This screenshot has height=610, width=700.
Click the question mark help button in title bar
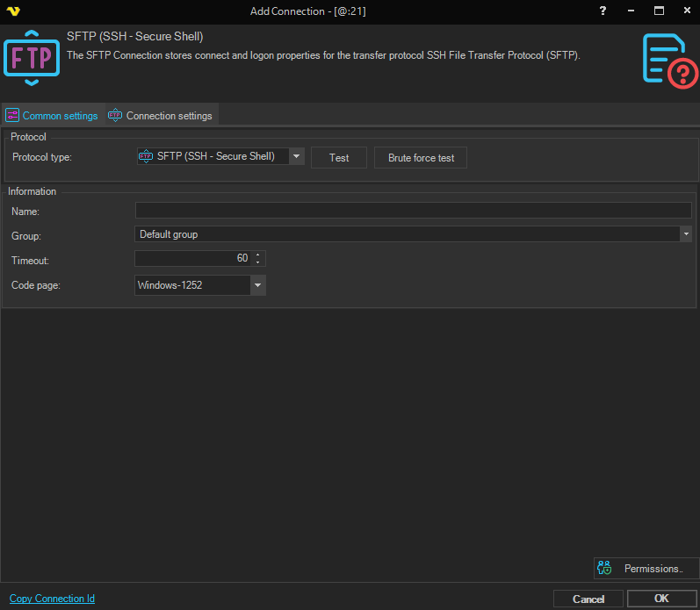coord(603,11)
